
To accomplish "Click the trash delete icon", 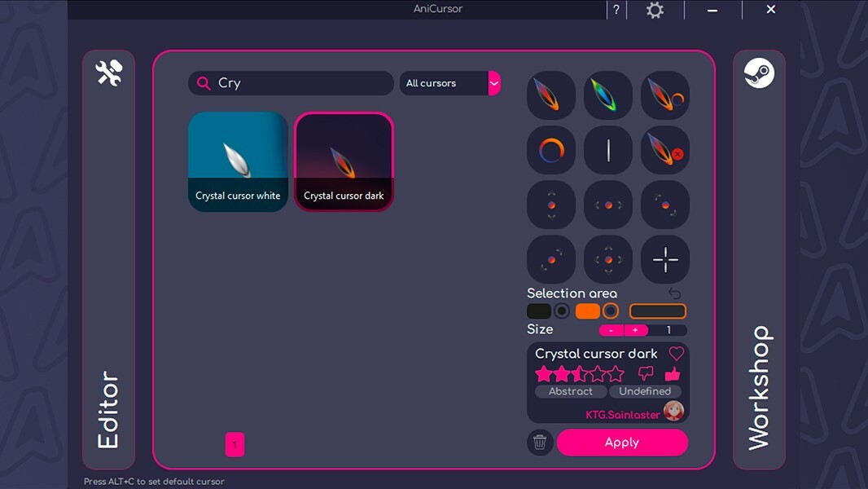I will pos(539,443).
